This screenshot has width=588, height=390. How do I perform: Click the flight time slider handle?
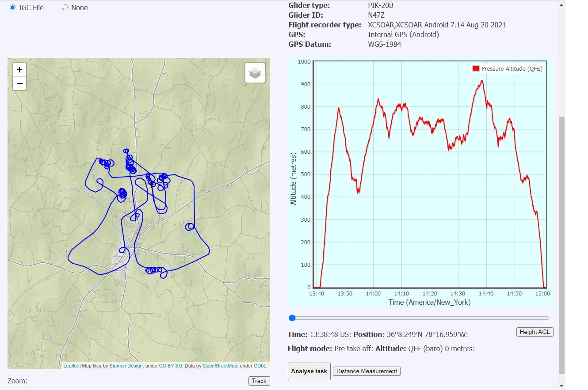[x=292, y=318]
